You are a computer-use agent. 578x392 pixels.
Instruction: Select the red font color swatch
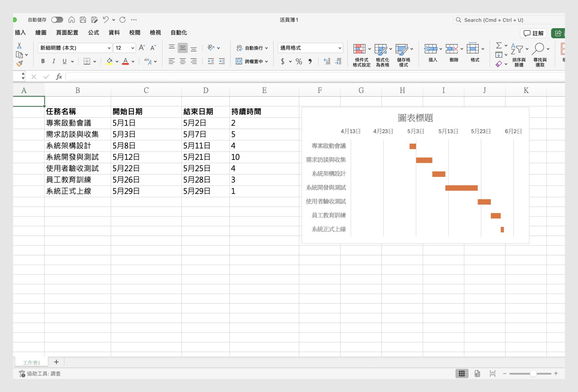tap(125, 64)
